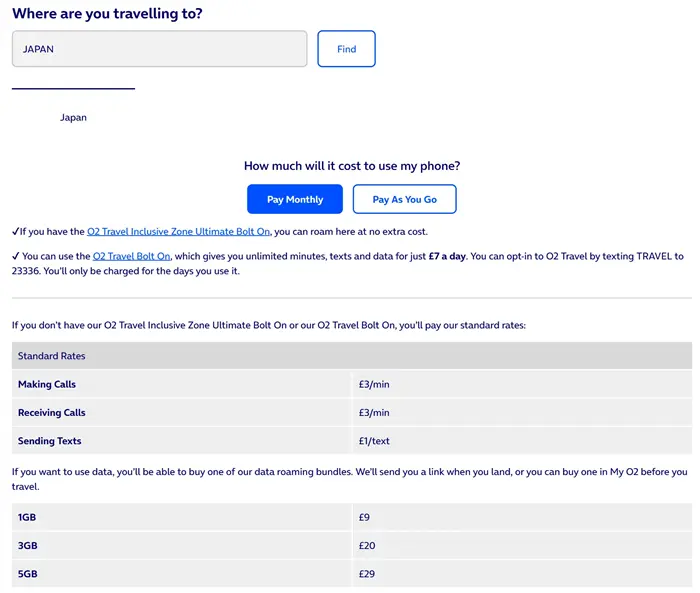Select the Making Calls row label

(47, 384)
